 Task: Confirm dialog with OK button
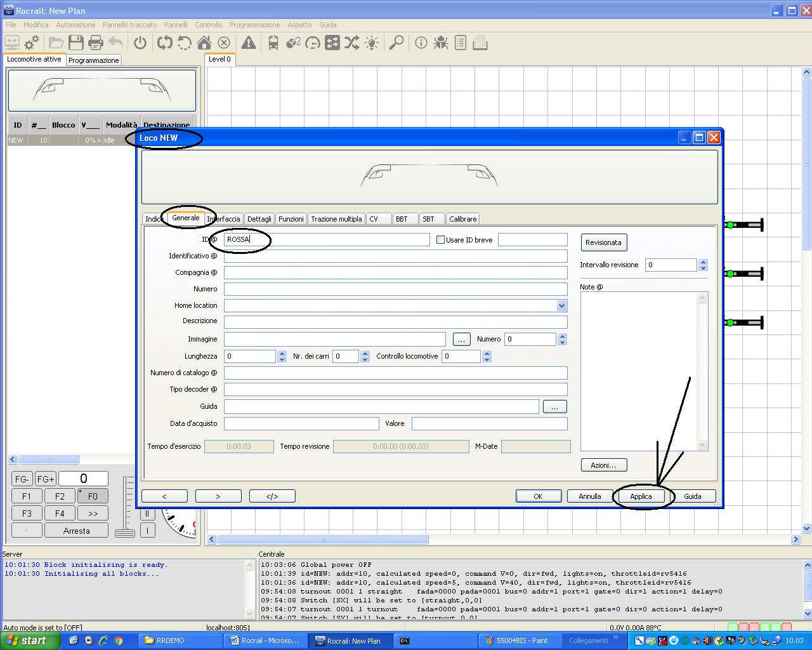(538, 496)
